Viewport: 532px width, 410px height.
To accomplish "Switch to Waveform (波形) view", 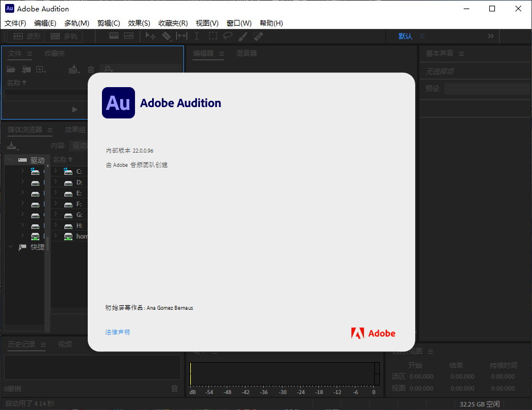I will [27, 36].
